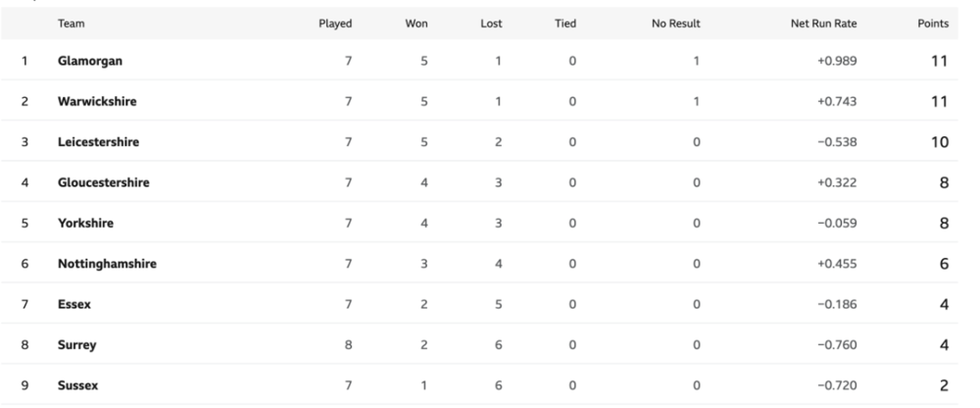
Task: Click the Net Run Rate column header
Action: click(x=824, y=24)
